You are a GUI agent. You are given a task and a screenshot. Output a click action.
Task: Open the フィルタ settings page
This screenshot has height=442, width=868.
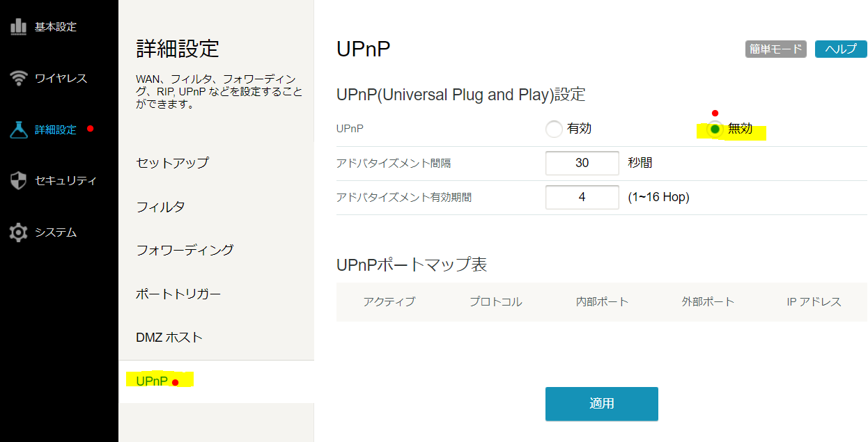click(160, 207)
